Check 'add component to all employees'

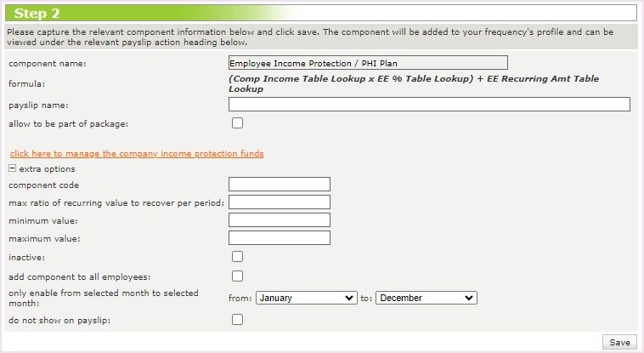tap(238, 276)
